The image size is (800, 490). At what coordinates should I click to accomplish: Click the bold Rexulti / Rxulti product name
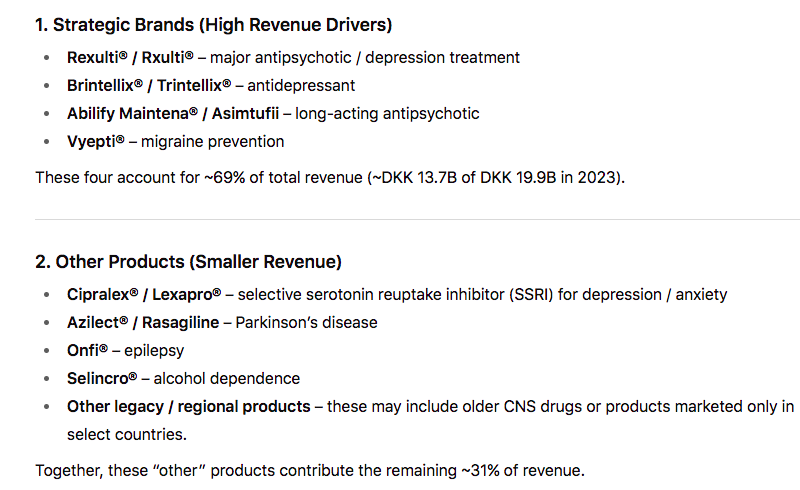(130, 58)
